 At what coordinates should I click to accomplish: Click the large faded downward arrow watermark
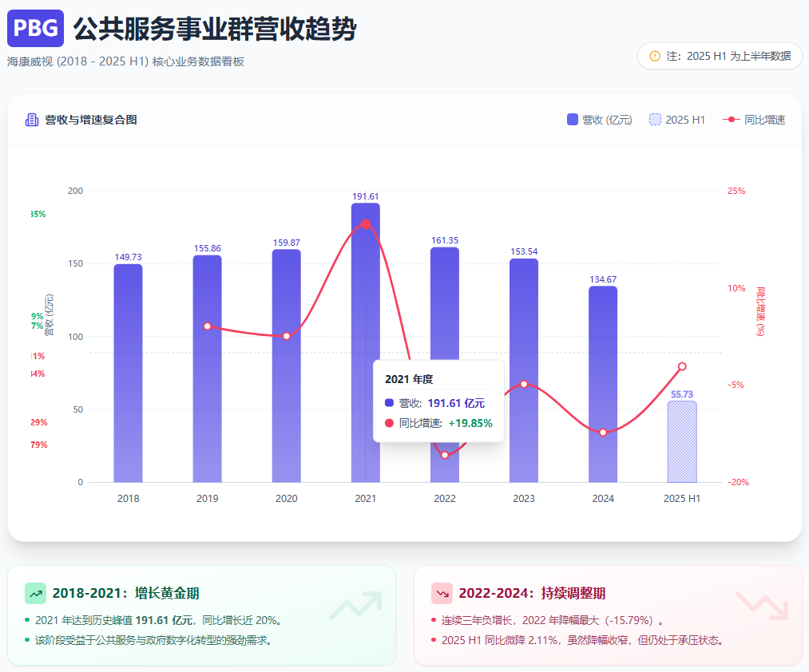(761, 606)
